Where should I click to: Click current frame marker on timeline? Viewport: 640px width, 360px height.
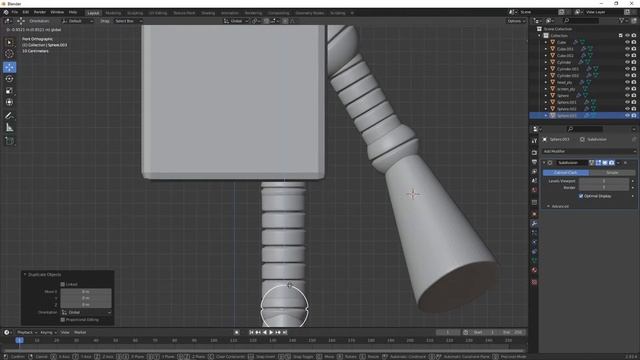19,340
